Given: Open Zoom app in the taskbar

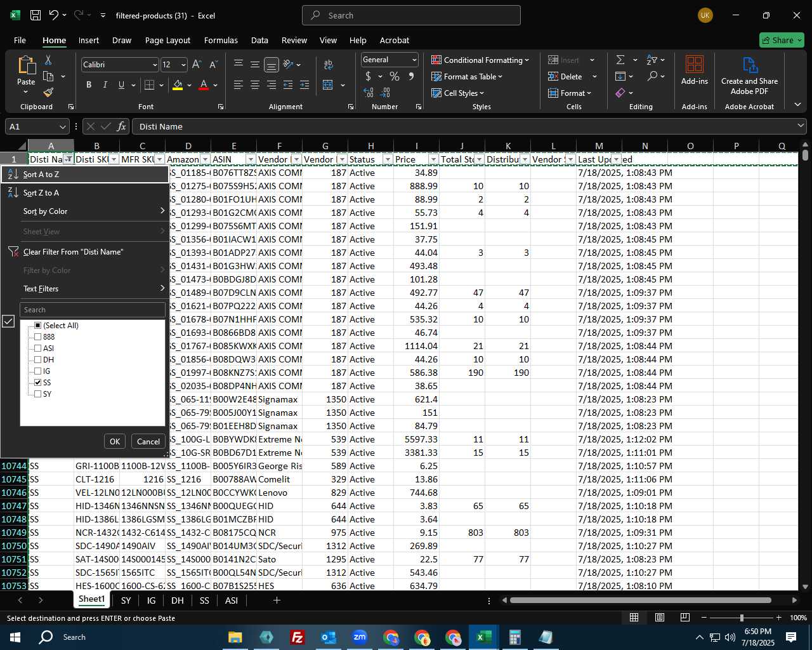Looking at the screenshot, I should [x=360, y=637].
